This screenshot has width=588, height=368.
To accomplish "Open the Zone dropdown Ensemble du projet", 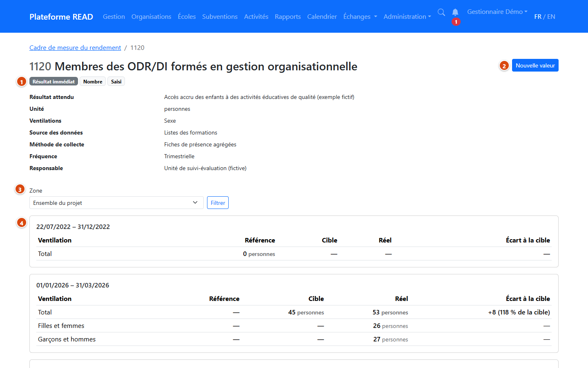I will coord(116,203).
